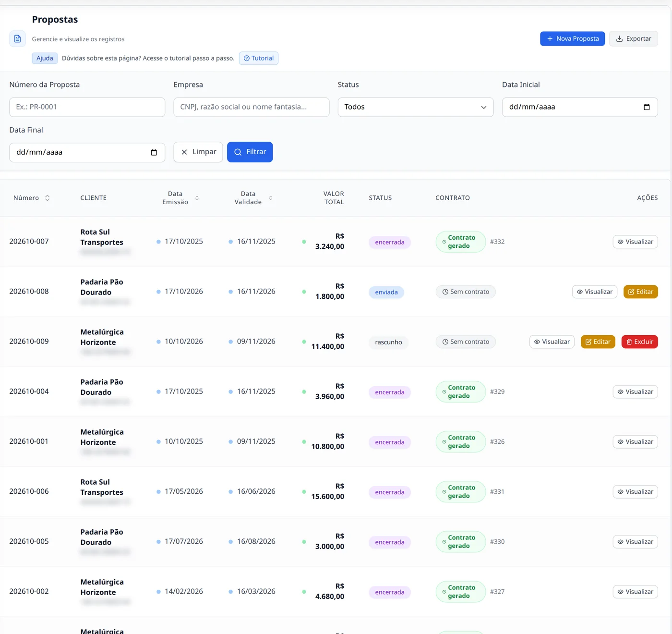Click Contrato gerado badge for #332
The height and width of the screenshot is (634, 672).
461,242
